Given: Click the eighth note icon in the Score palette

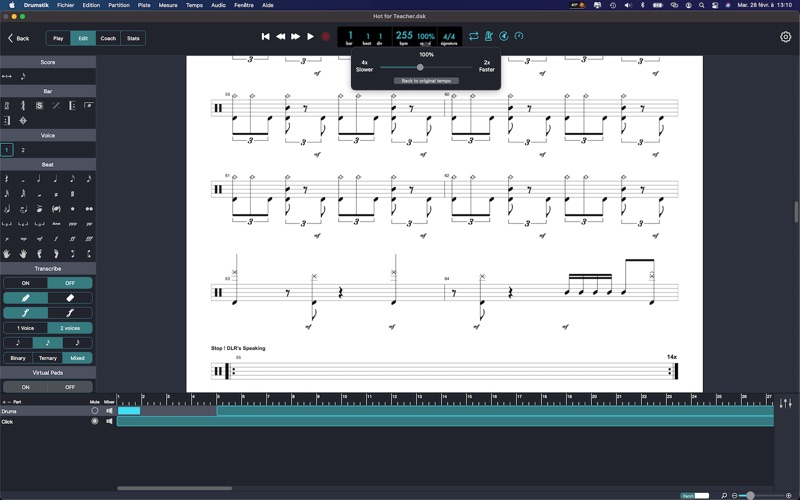Looking at the screenshot, I should coord(23,77).
